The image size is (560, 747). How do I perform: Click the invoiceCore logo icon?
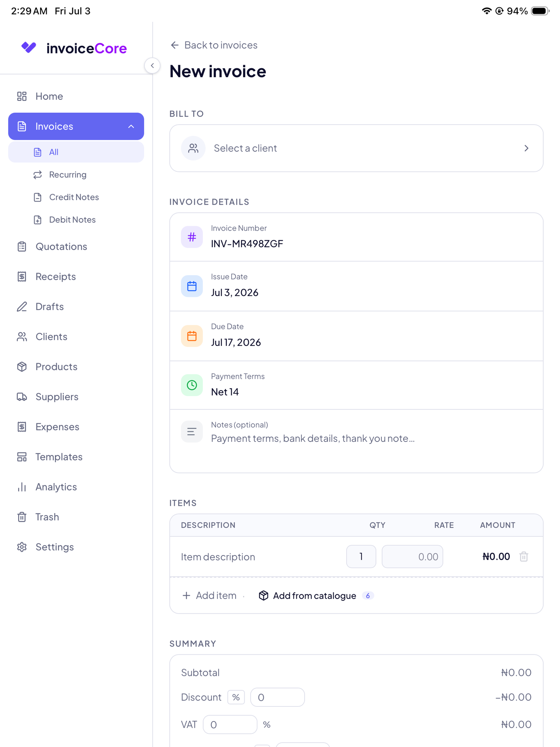[29, 48]
